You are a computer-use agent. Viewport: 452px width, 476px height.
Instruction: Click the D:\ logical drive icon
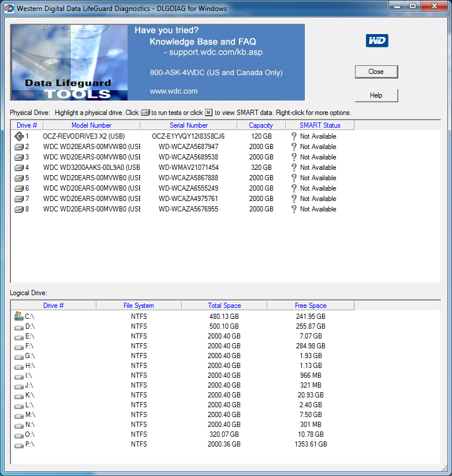click(19, 328)
